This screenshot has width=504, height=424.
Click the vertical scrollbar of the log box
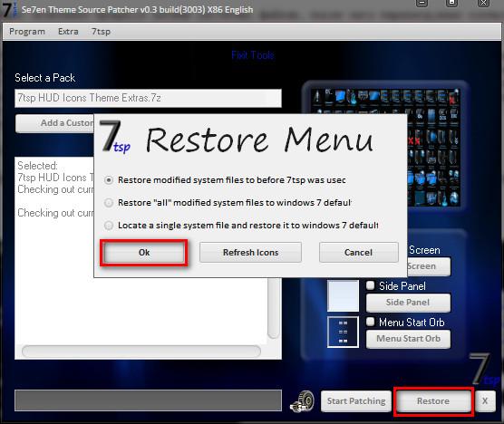tap(274, 308)
